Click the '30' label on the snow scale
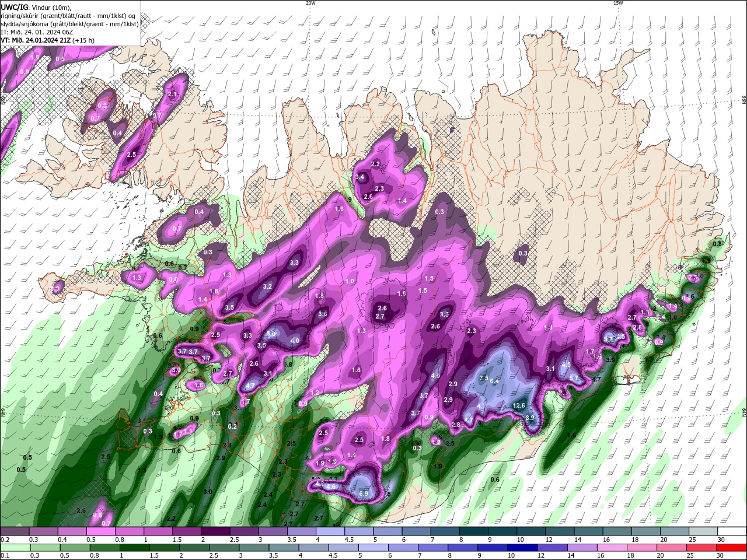Screen dimensions: 747x560 coord(722,540)
